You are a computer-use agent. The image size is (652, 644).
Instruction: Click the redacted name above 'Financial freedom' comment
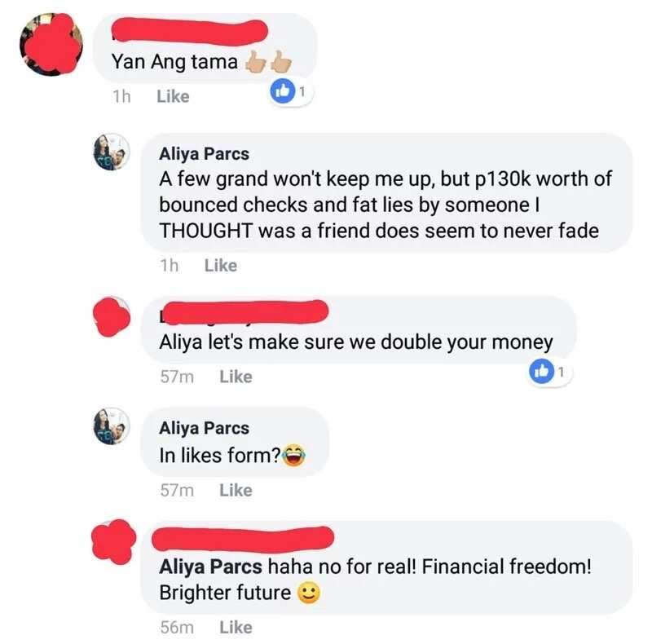tap(243, 539)
